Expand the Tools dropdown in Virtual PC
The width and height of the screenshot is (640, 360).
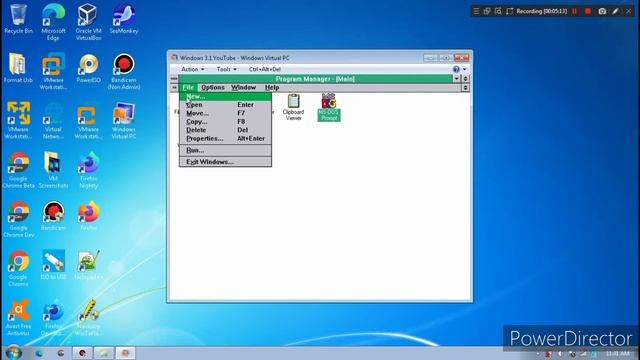click(x=226, y=69)
